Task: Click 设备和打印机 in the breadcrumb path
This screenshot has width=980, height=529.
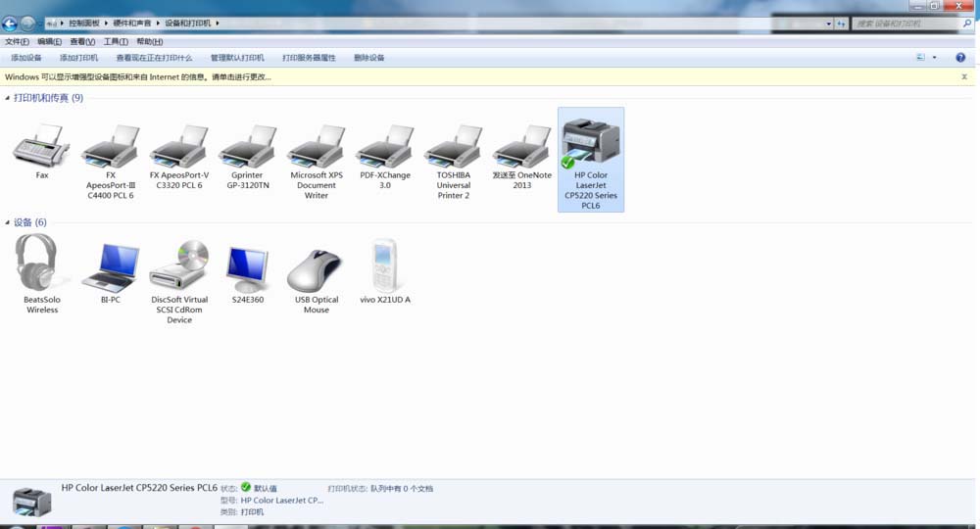Action: tap(187, 24)
